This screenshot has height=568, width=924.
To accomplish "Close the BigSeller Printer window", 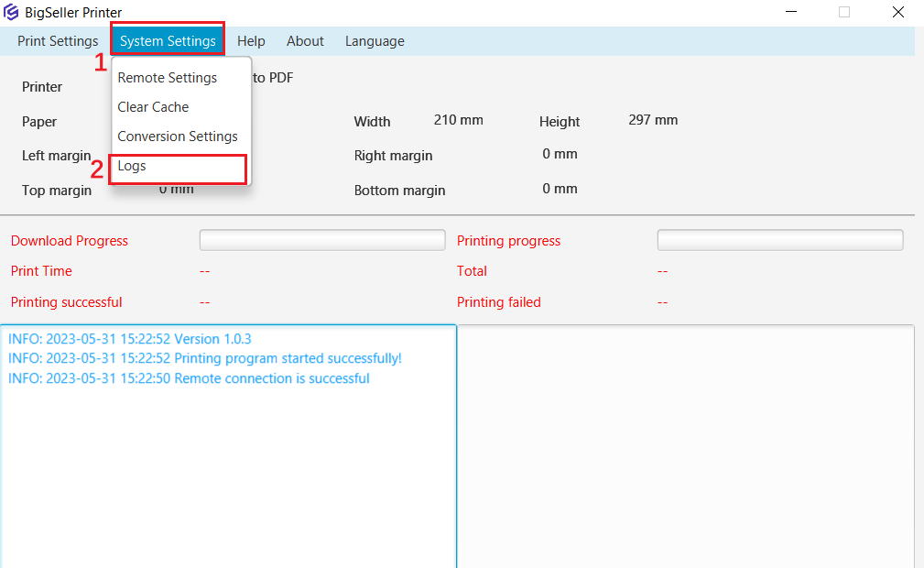I will (x=898, y=12).
